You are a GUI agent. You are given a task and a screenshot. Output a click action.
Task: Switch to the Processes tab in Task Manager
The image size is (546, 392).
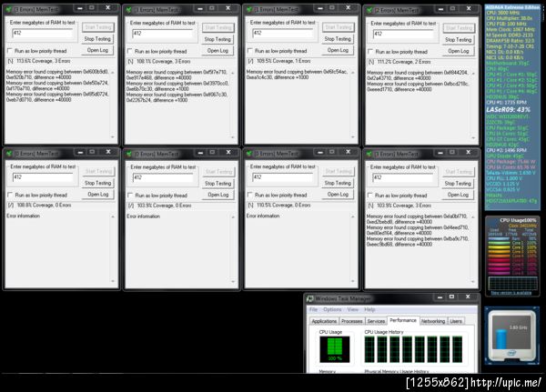351,321
